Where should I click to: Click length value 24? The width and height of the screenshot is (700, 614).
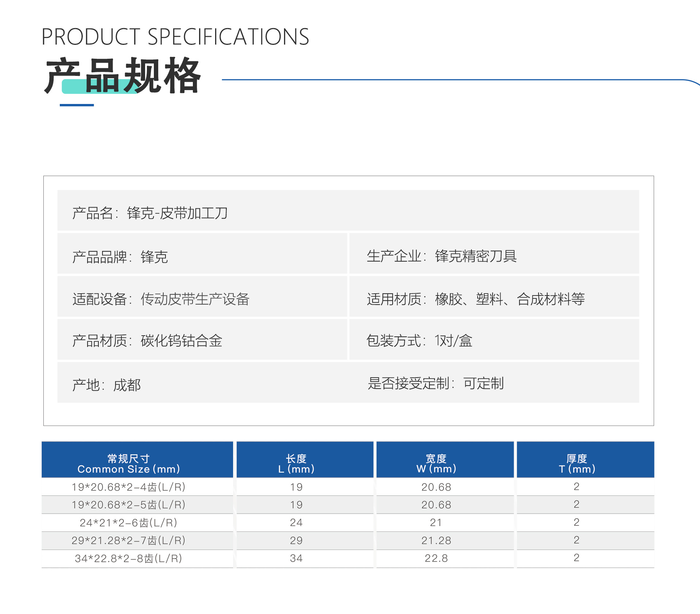pyautogui.click(x=296, y=523)
